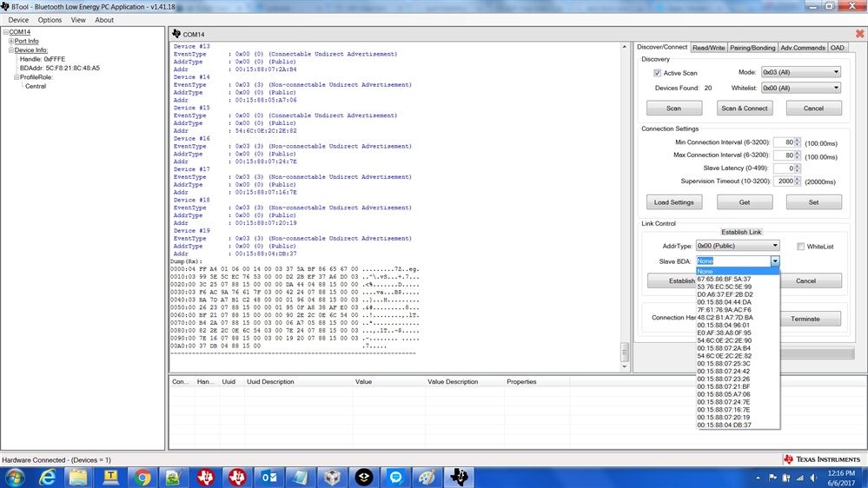Open the black circular taskbar icon

click(364, 477)
